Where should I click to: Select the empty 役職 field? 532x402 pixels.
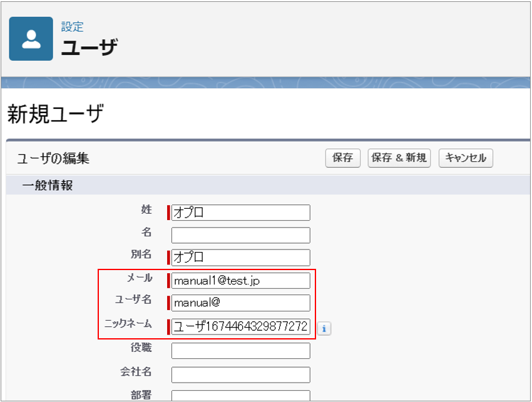pyautogui.click(x=240, y=351)
